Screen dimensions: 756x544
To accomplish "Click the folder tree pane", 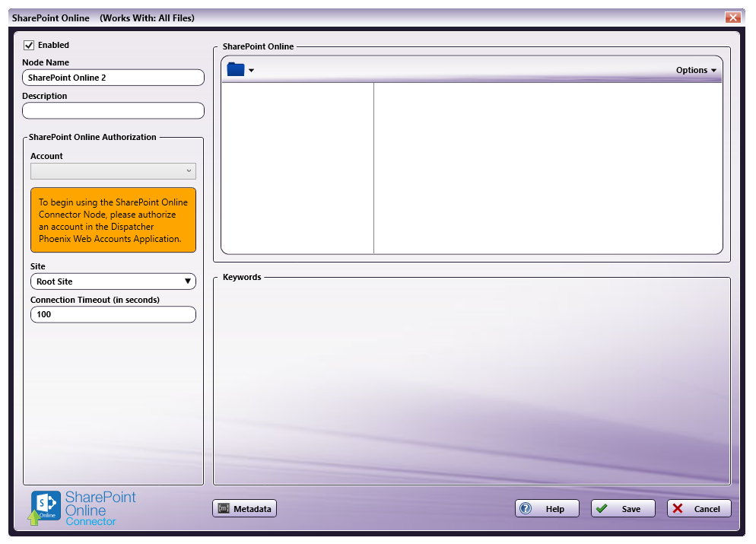I will coord(297,168).
